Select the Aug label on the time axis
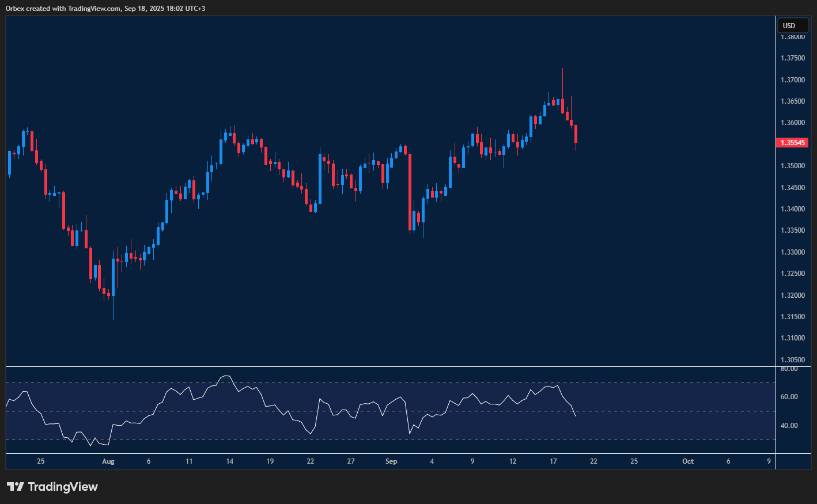The height and width of the screenshot is (504, 817). pyautogui.click(x=108, y=461)
